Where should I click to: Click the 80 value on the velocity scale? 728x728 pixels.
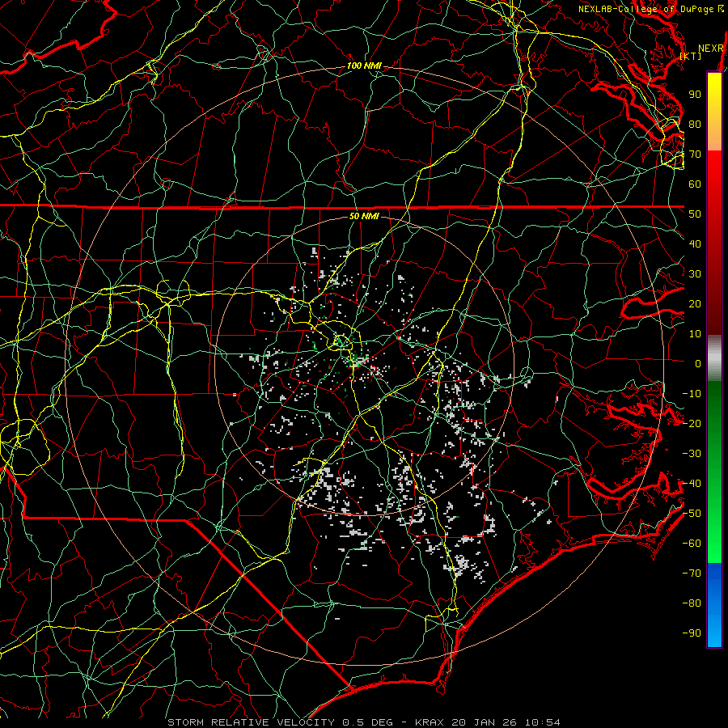pyautogui.click(x=695, y=125)
